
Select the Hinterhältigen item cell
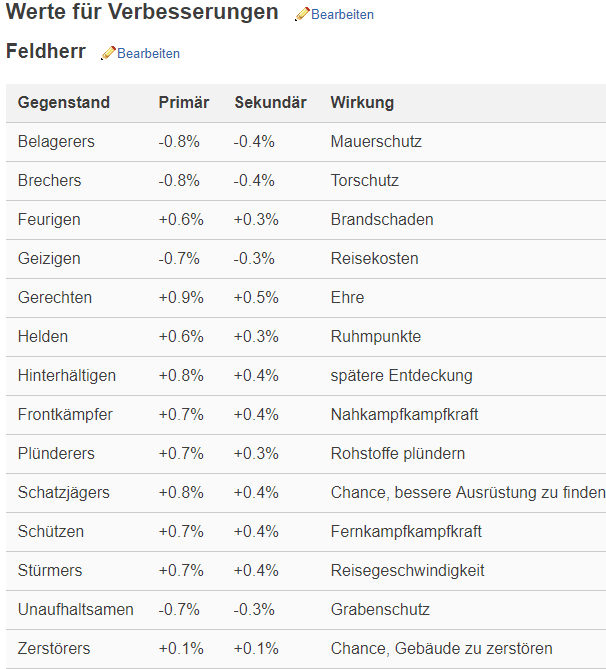pyautogui.click(x=67, y=376)
